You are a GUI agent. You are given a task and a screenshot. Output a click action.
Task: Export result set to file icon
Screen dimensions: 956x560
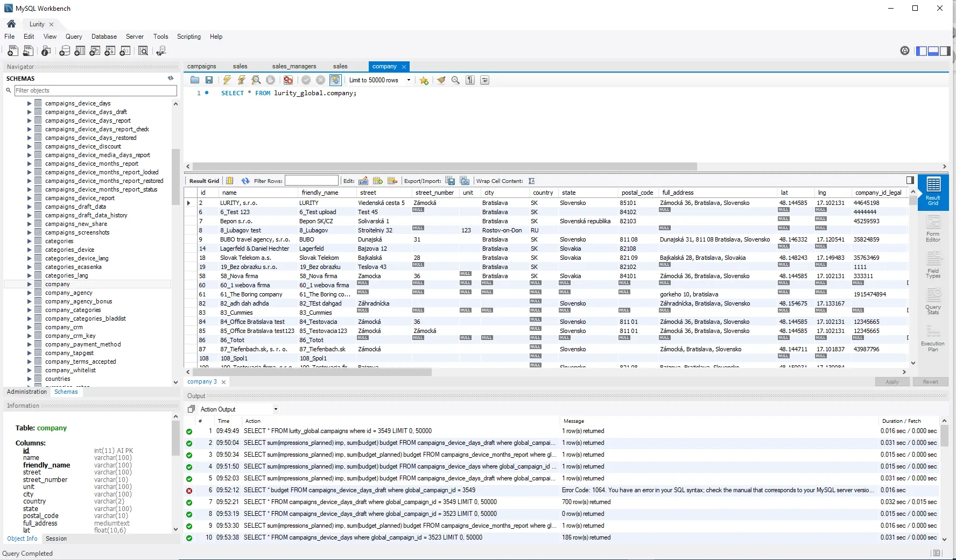tap(451, 181)
